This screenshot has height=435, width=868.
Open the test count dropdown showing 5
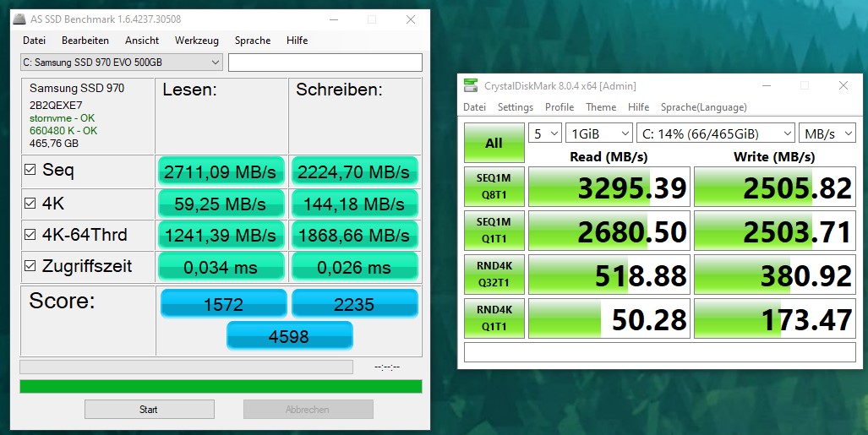click(x=545, y=133)
